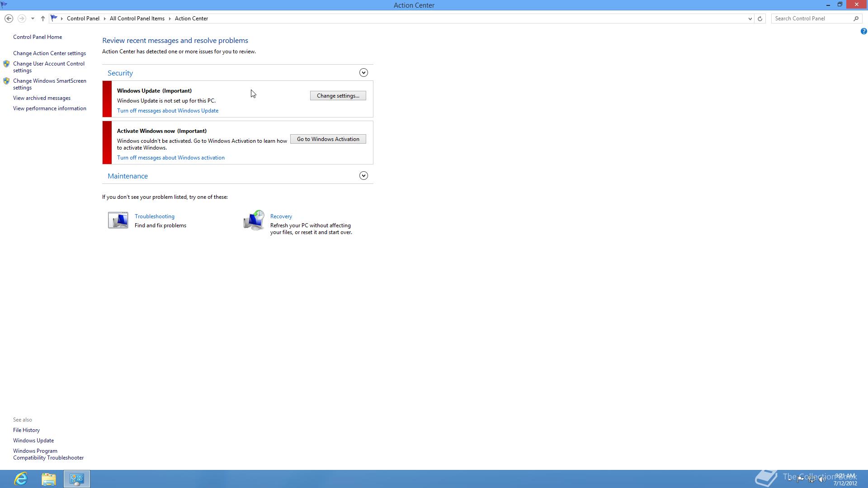868x488 pixels.
Task: Click the Forward navigation arrow
Action: pos(21,19)
